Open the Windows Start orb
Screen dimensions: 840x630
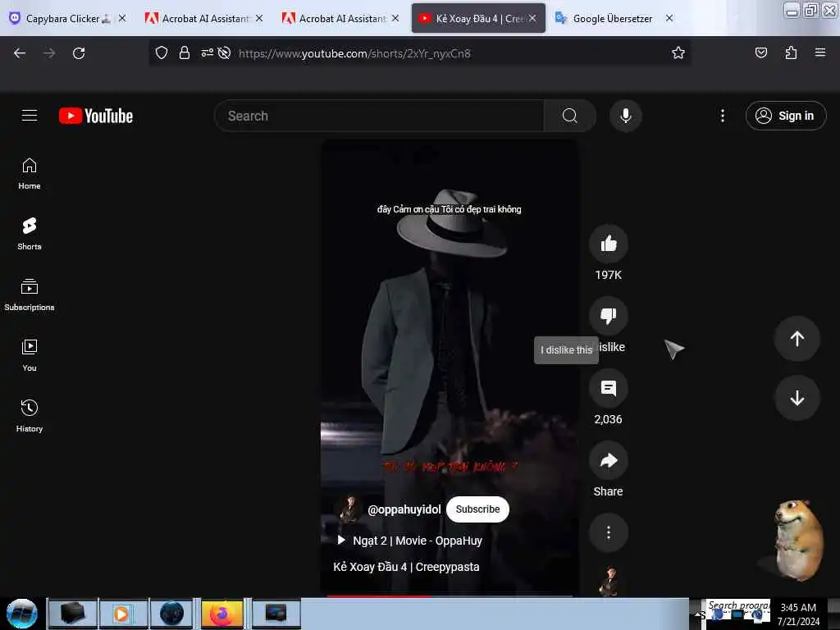[x=22, y=614]
